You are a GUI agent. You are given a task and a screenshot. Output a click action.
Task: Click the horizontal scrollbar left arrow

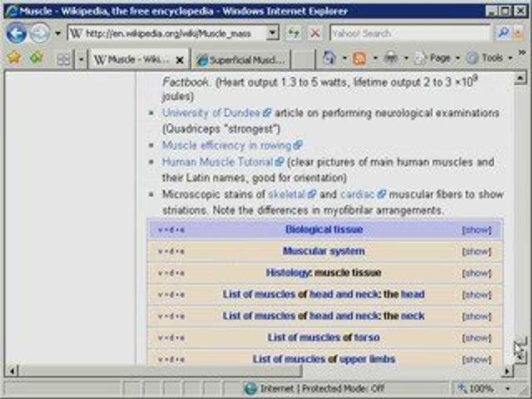[12, 371]
